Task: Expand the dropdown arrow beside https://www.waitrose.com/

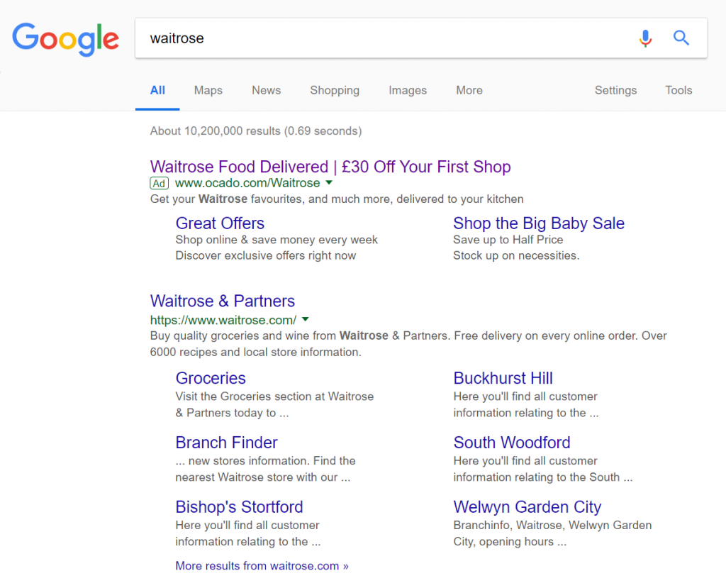Action: click(305, 320)
